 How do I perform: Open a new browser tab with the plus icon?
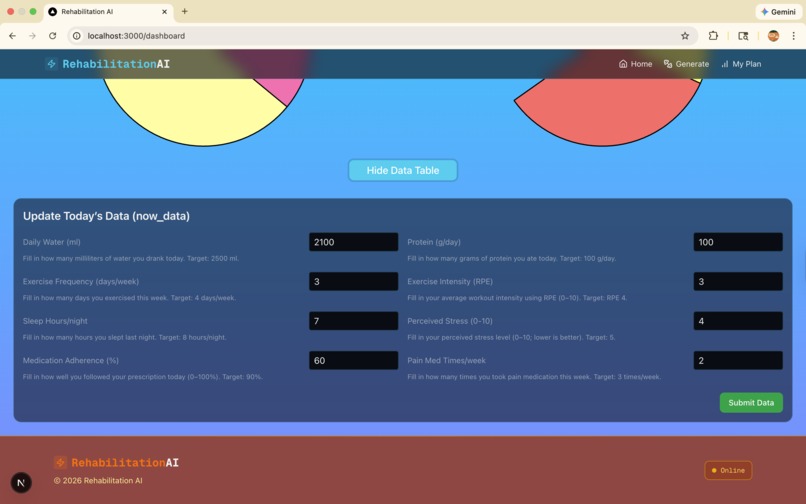point(185,11)
